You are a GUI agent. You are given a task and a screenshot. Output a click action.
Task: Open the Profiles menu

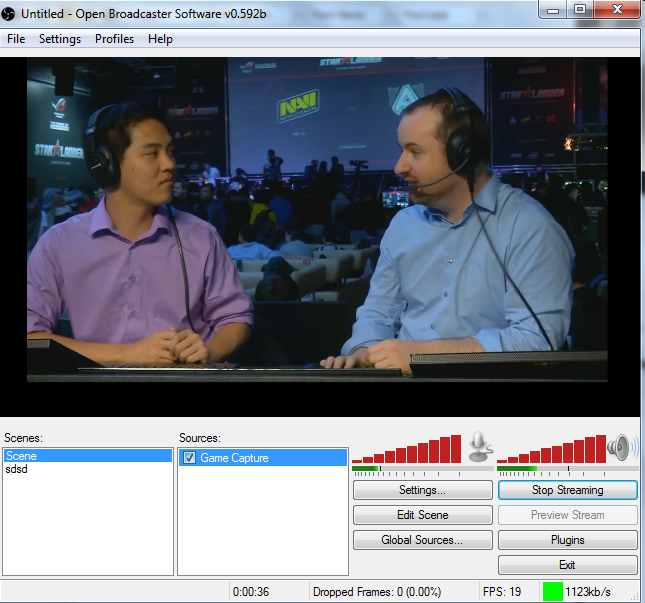(x=114, y=39)
